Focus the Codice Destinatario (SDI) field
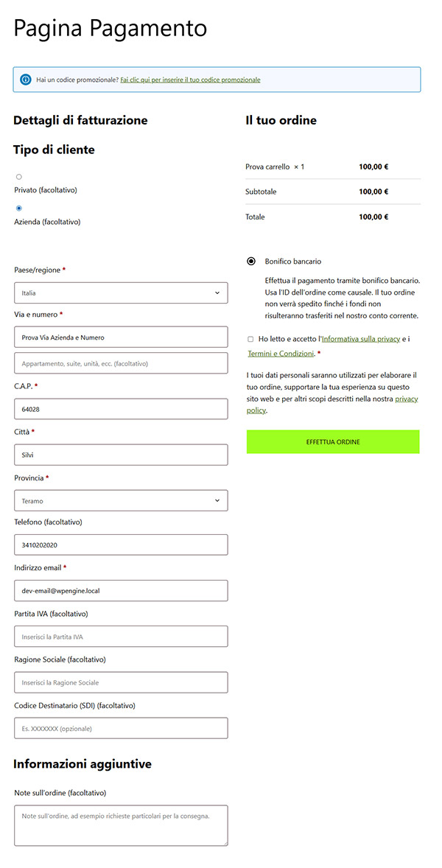 [121, 728]
